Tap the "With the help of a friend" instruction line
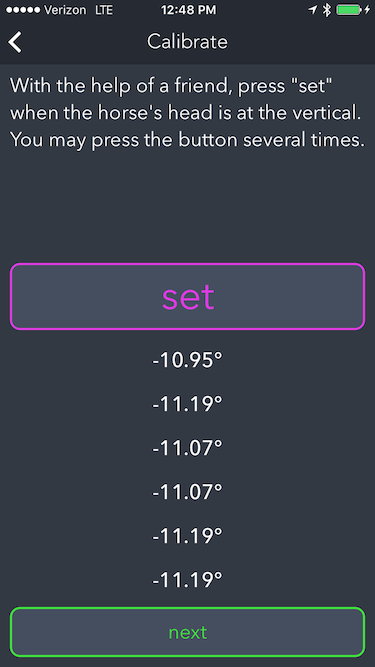 coord(171,87)
